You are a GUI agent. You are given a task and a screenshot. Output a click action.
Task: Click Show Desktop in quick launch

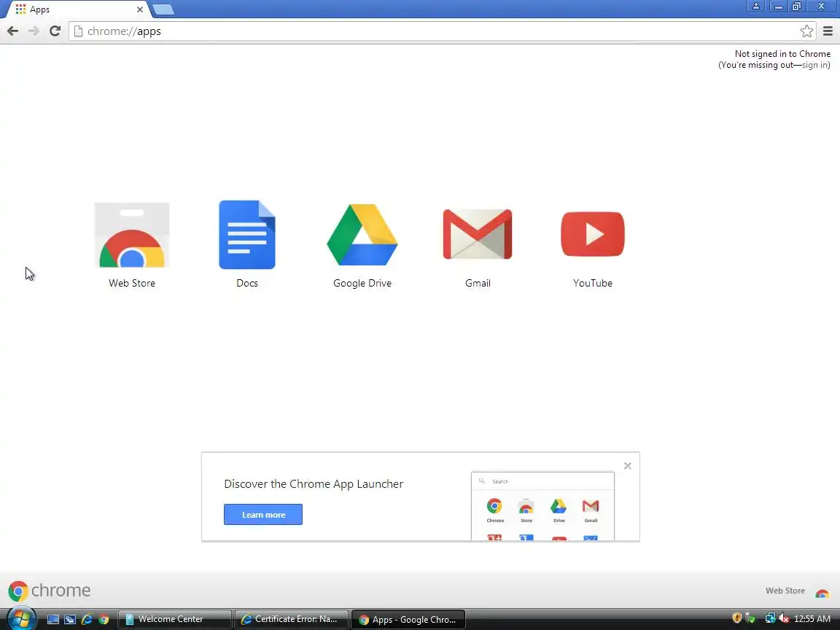pyautogui.click(x=53, y=619)
